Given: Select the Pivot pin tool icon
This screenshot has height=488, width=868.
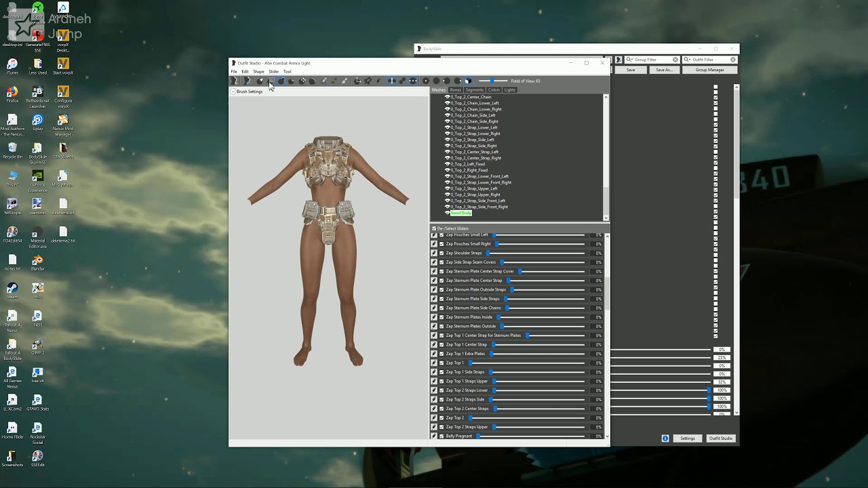Looking at the screenshot, I should tap(368, 81).
